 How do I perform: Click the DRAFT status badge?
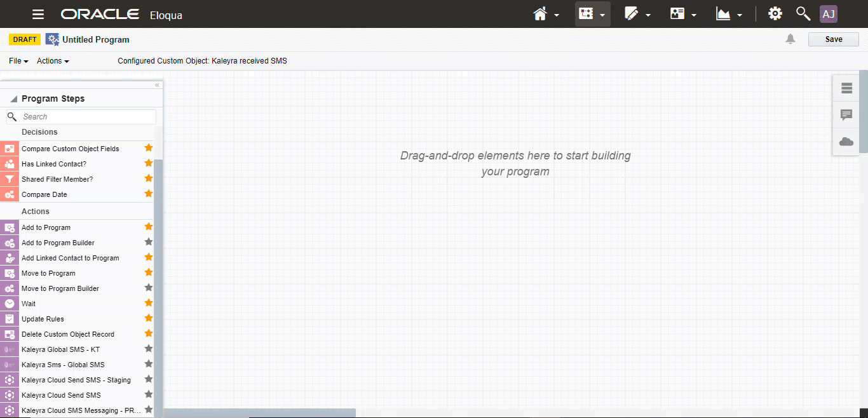pos(25,39)
